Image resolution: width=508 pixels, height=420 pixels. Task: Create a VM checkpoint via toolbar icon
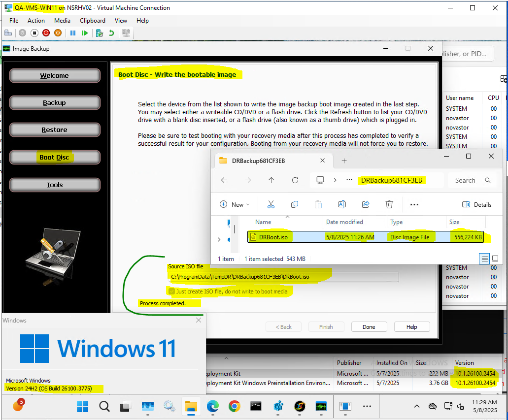[x=100, y=33]
